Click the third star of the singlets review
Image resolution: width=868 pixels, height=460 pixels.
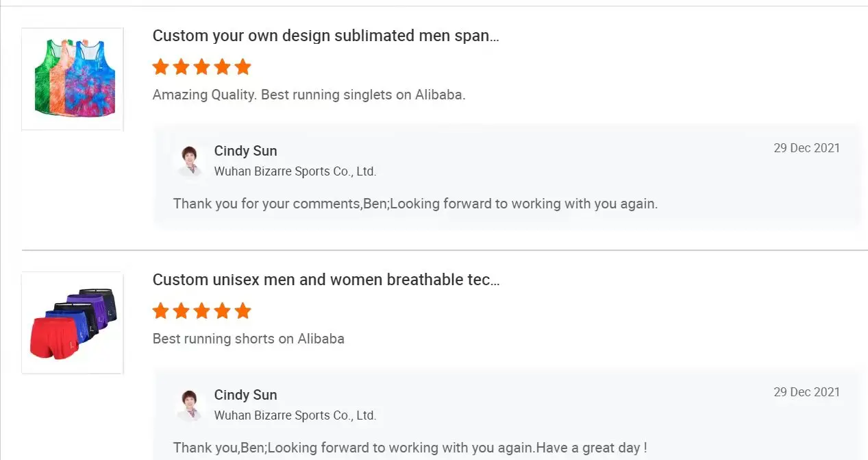coord(201,67)
